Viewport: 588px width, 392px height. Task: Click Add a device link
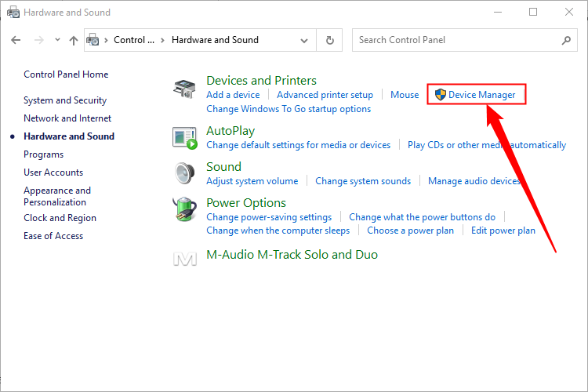[x=233, y=95]
